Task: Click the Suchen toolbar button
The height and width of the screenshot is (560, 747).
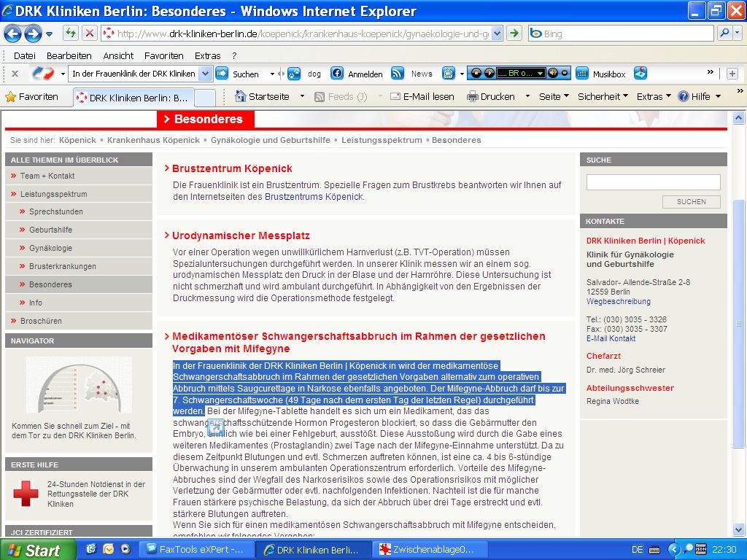Action: pos(239,74)
